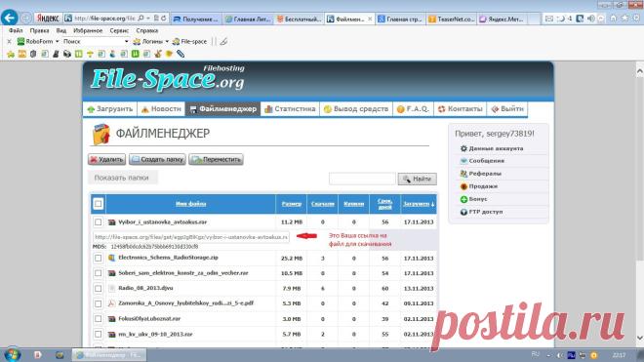Open the Избранное menu

coord(88,31)
